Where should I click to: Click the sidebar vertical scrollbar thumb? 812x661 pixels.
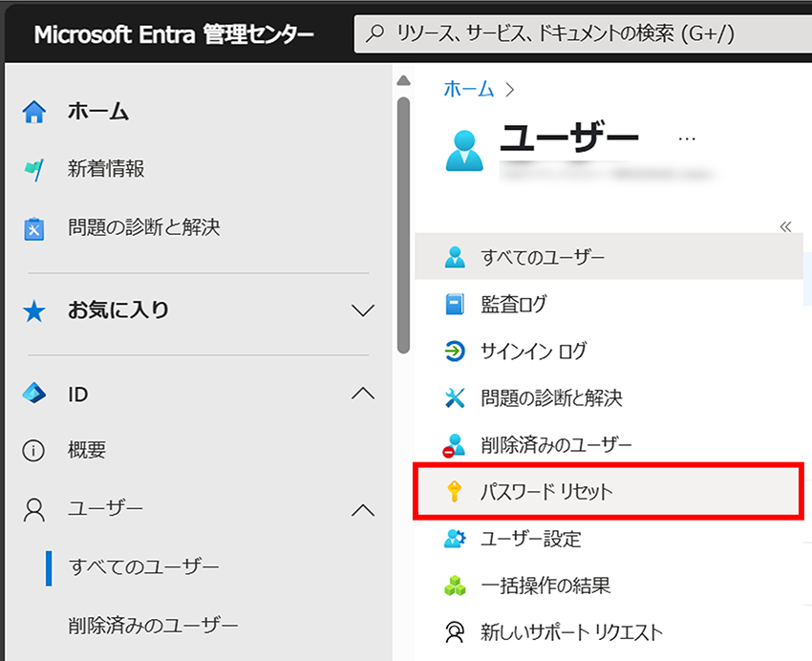pyautogui.click(x=403, y=225)
